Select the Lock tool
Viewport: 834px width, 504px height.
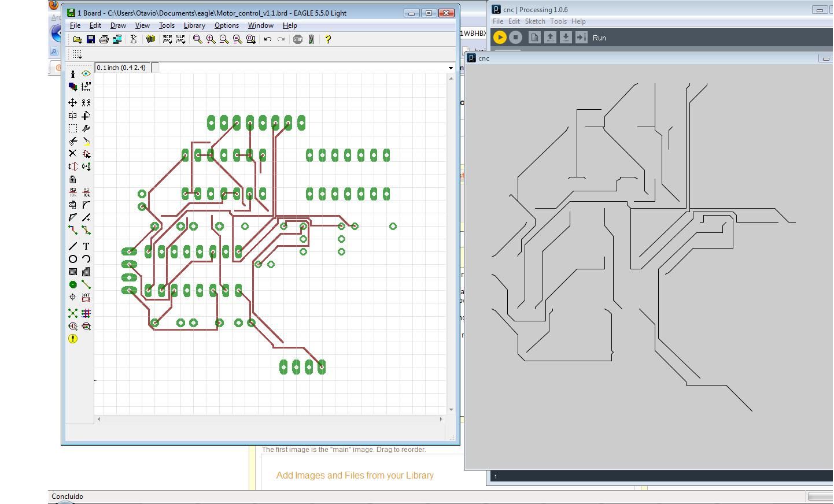click(73, 179)
